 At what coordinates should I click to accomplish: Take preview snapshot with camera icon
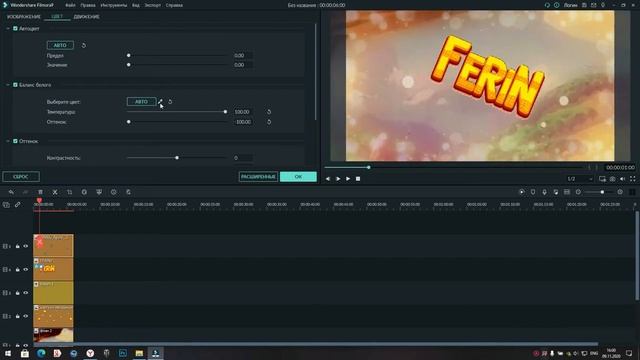coord(613,179)
